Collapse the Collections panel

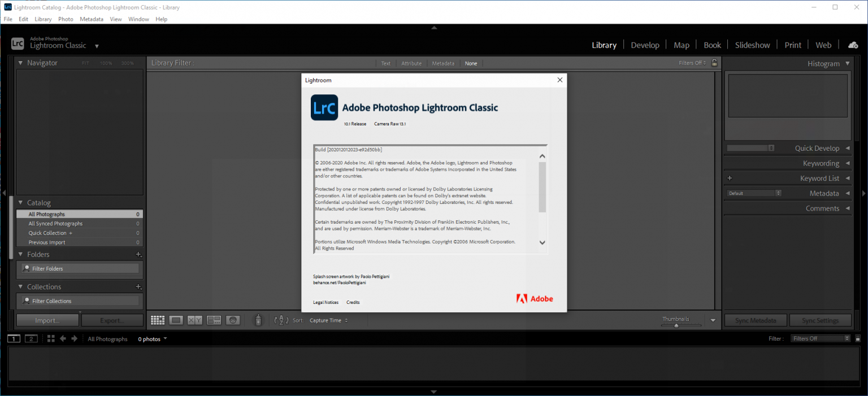coord(20,287)
